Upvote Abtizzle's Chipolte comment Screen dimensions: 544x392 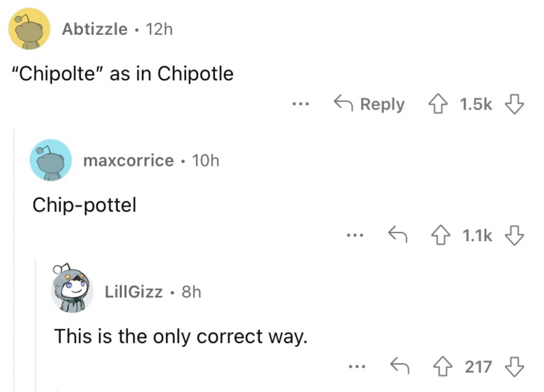click(438, 104)
